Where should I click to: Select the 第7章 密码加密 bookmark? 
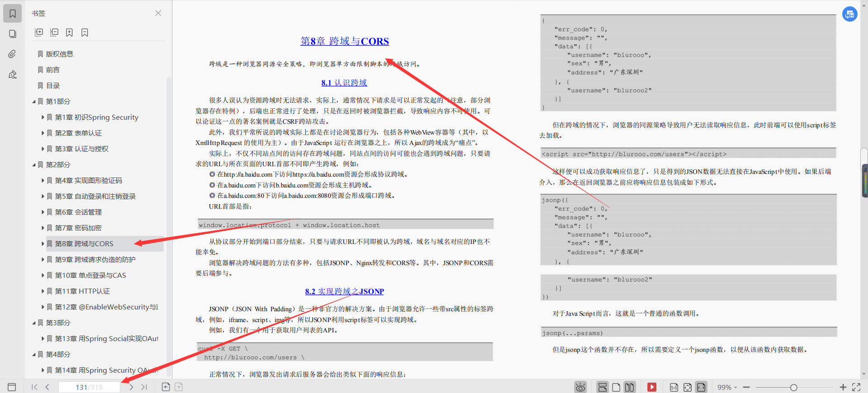[78, 228]
